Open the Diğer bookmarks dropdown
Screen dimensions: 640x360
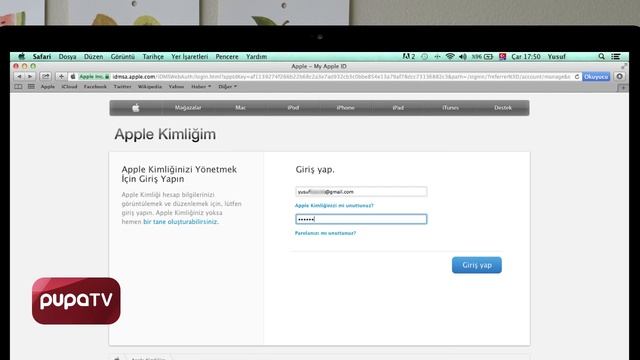227,87
